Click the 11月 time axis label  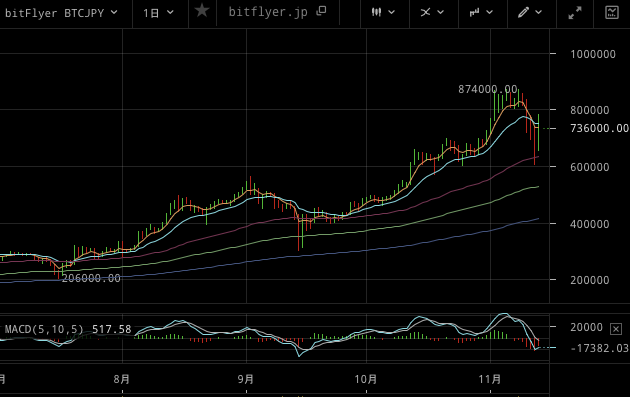pos(490,379)
